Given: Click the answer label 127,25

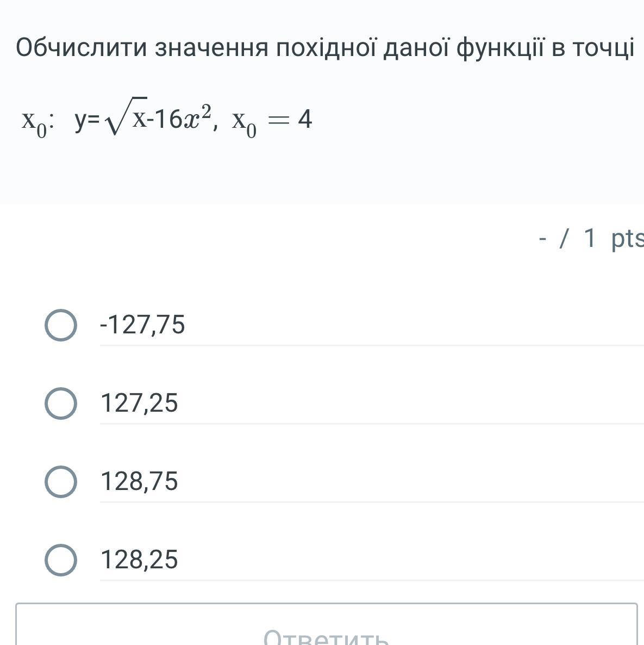Looking at the screenshot, I should (139, 403).
